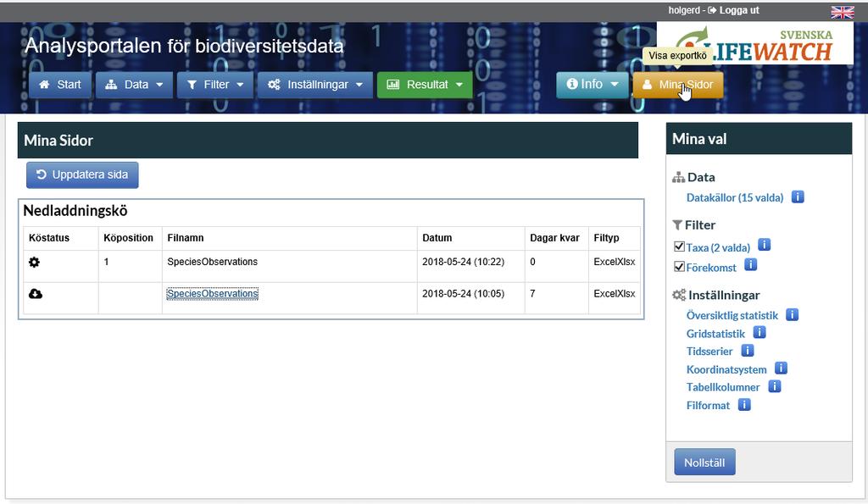Open the green Resultat dropdown
This screenshot has height=504, width=868.
[425, 85]
